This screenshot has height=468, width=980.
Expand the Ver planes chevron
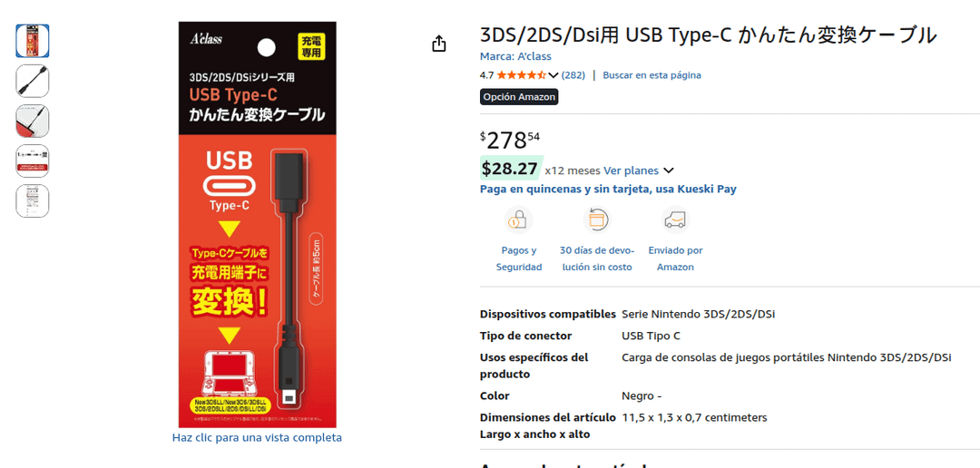coord(669,171)
